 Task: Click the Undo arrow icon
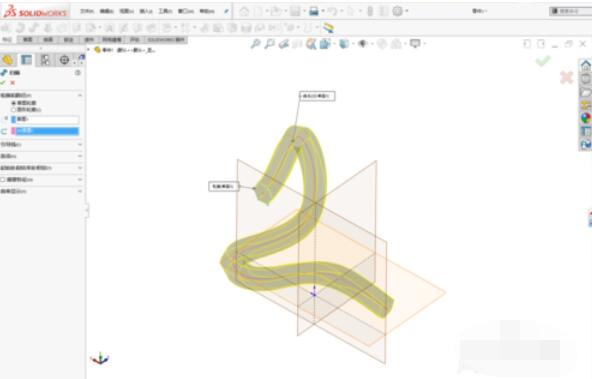click(332, 11)
